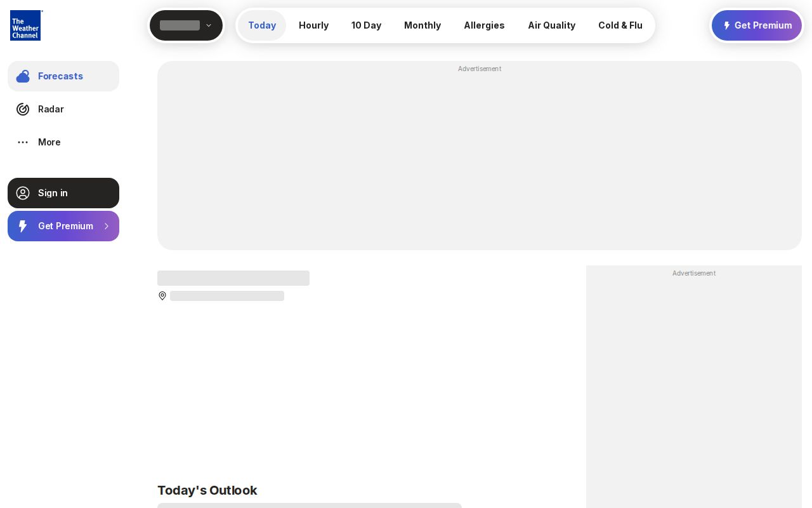
Task: Expand the More three-dots menu
Action: click(23, 142)
